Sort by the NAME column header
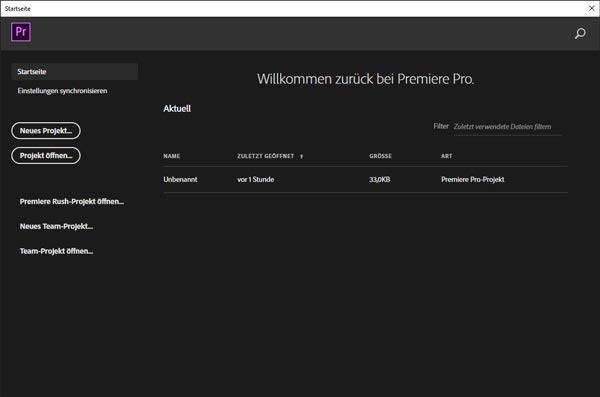The width and height of the screenshot is (600, 397). point(172,156)
